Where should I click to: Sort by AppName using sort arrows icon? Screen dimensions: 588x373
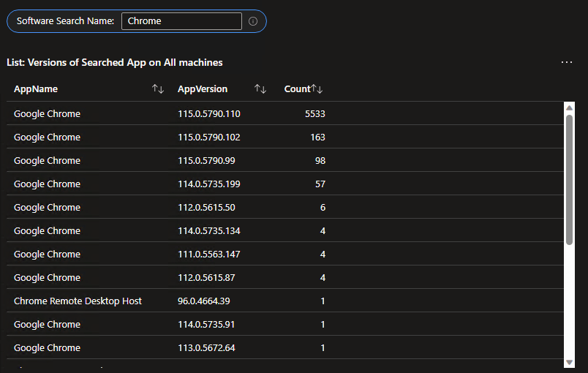pos(158,89)
